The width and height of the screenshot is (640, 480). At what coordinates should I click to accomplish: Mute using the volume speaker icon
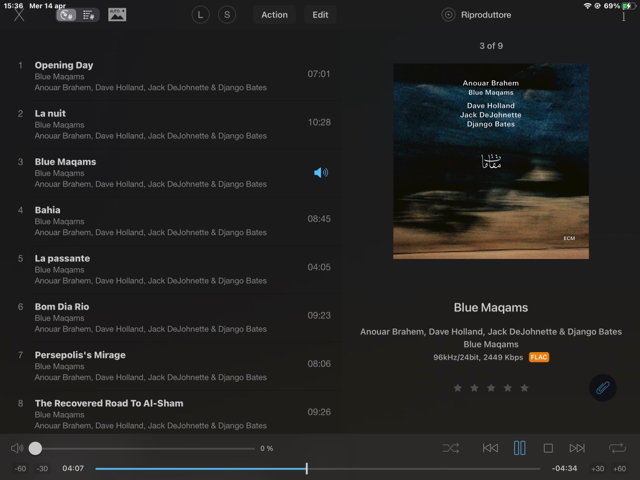17,448
